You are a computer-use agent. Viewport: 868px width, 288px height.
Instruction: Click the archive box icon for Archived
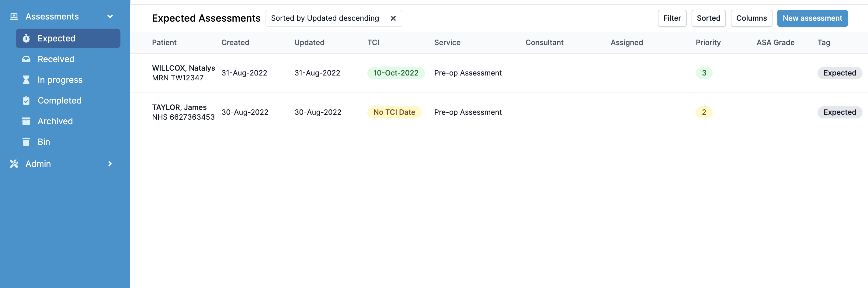tap(26, 121)
